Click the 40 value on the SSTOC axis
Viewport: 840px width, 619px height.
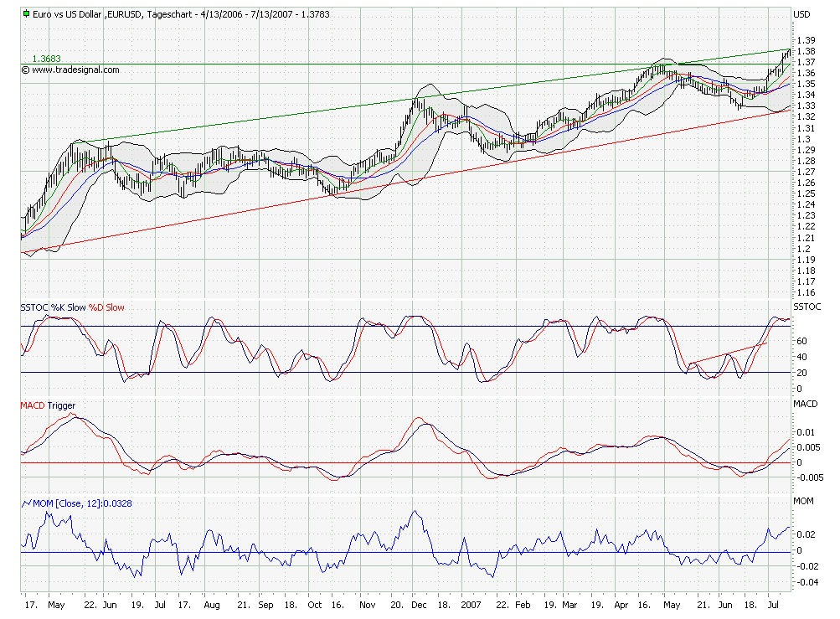(x=802, y=357)
